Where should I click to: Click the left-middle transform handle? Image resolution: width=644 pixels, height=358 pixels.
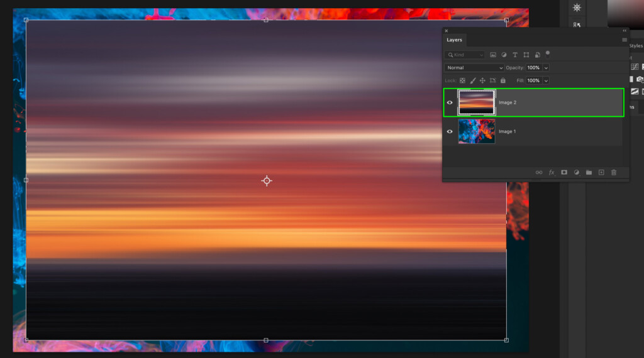pos(26,180)
